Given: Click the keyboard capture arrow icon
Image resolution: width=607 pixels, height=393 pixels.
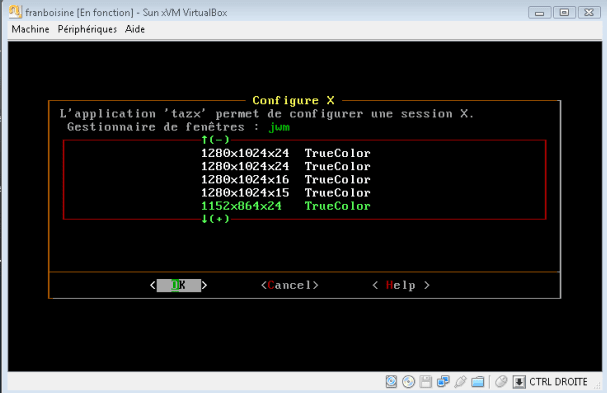Looking at the screenshot, I should tap(519, 382).
